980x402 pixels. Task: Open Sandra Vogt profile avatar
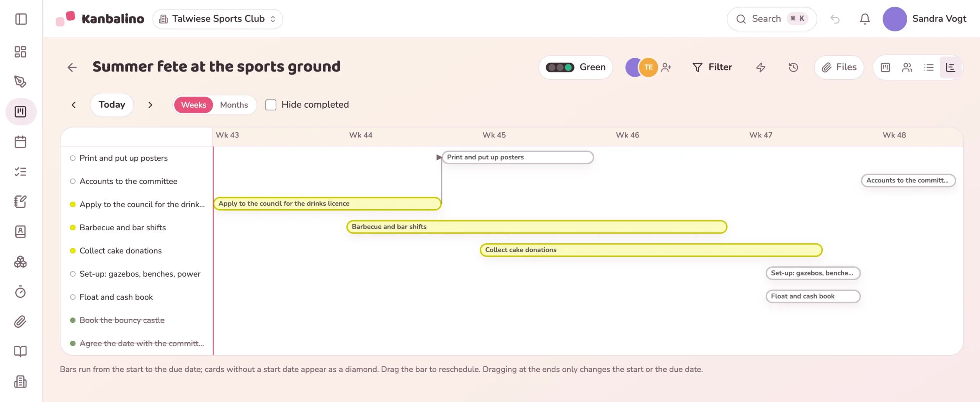[x=895, y=19]
